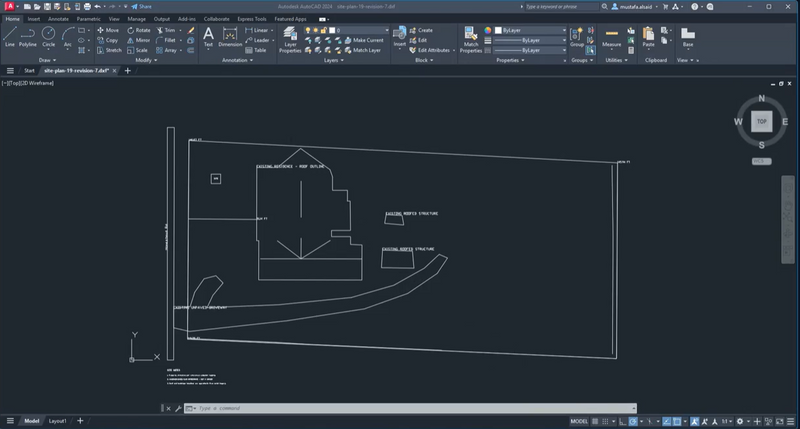Viewport: 800px width, 429px height.
Task: Expand the Modify panel
Action: (x=146, y=60)
